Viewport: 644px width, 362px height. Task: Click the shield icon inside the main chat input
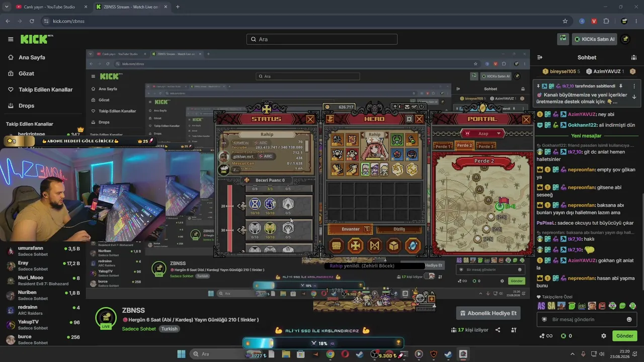click(544, 319)
